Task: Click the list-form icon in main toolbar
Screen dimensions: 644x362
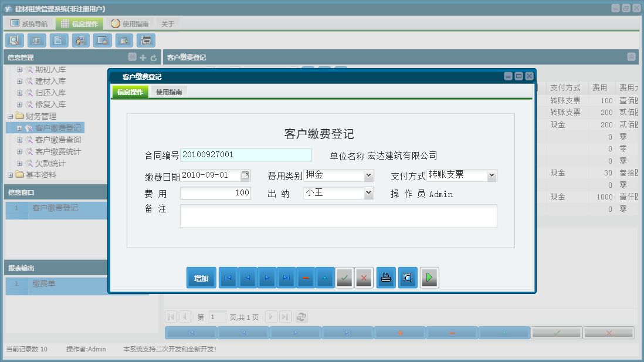Action: pyautogui.click(x=36, y=40)
